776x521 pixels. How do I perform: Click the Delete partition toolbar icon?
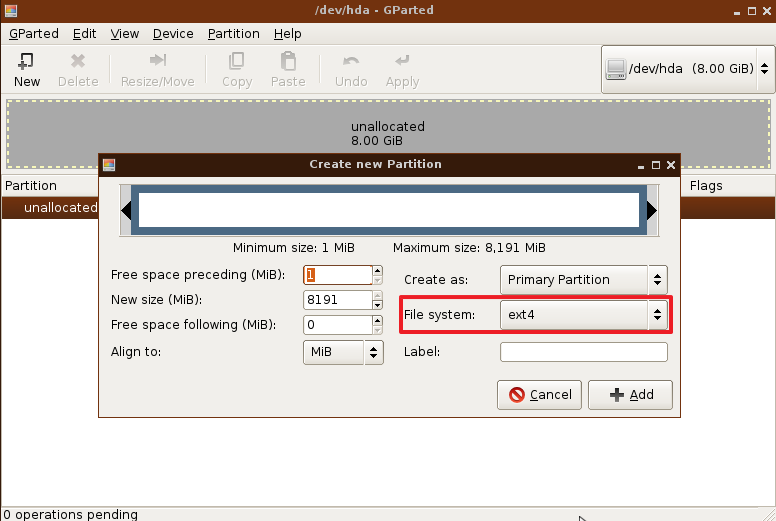click(x=78, y=61)
